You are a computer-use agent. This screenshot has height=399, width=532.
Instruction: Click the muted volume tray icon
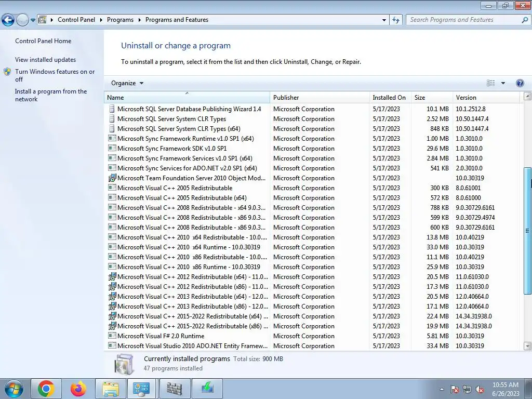click(480, 390)
